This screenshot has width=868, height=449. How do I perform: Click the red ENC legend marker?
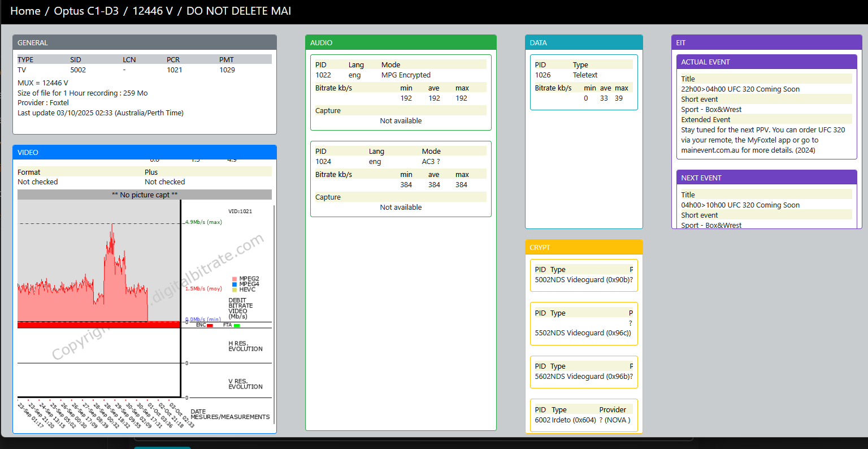point(210,326)
